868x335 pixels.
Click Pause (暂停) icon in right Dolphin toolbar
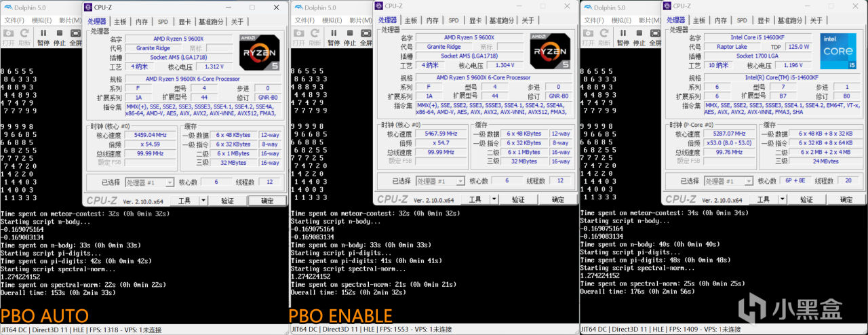click(x=623, y=33)
